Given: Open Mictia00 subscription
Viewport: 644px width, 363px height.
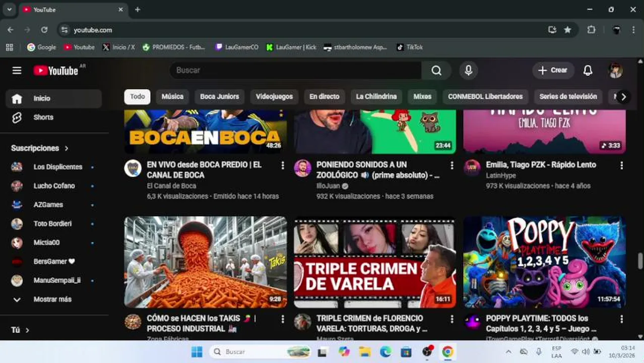Looking at the screenshot, I should [54, 243].
